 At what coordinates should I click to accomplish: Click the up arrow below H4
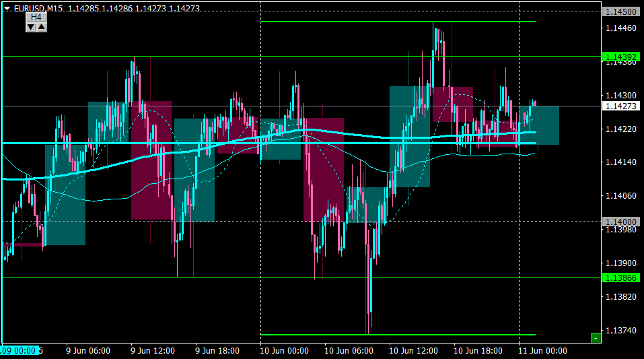[42, 27]
